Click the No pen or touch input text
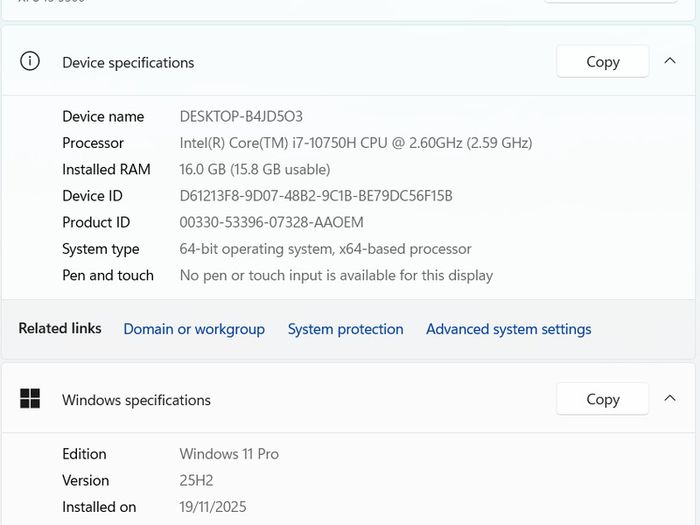 (336, 275)
